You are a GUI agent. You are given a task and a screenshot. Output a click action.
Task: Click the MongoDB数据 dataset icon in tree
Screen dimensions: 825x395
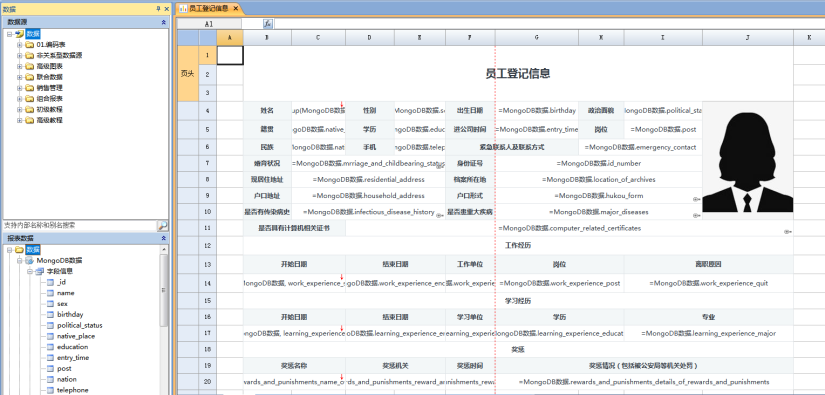[x=29, y=260]
